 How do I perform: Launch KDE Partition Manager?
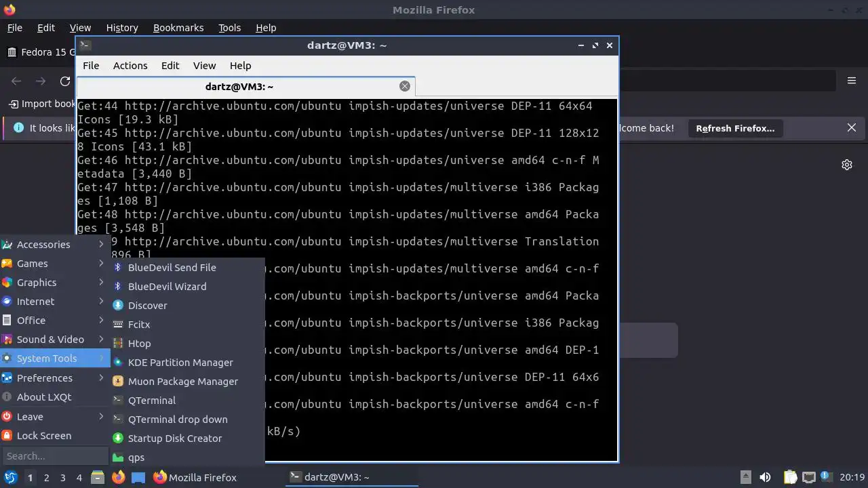tap(187, 363)
